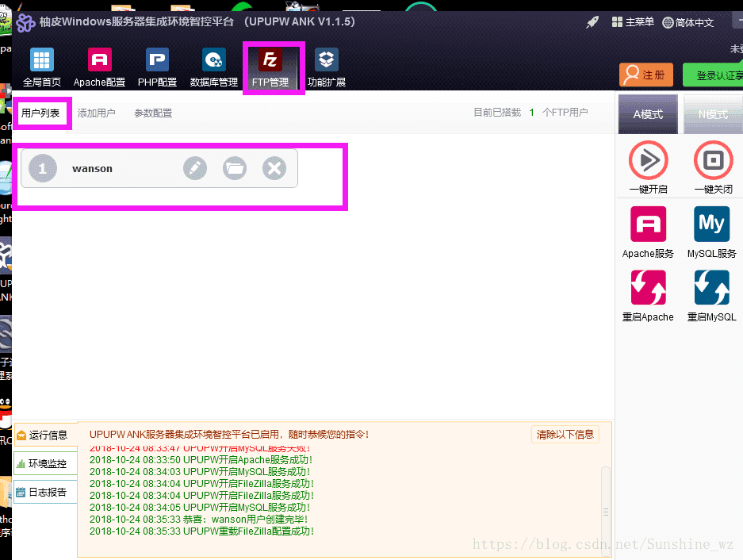Open PHP配置 settings

point(157,67)
